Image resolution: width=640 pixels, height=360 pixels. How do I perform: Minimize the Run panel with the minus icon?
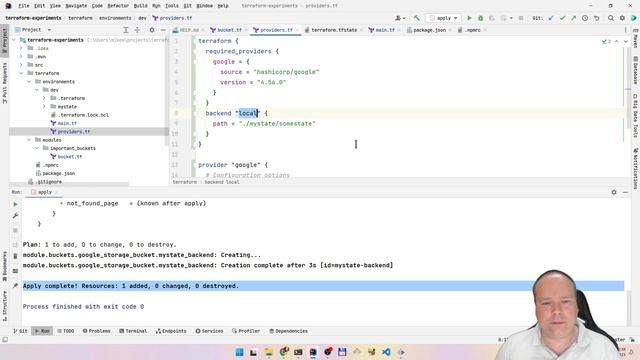point(625,192)
